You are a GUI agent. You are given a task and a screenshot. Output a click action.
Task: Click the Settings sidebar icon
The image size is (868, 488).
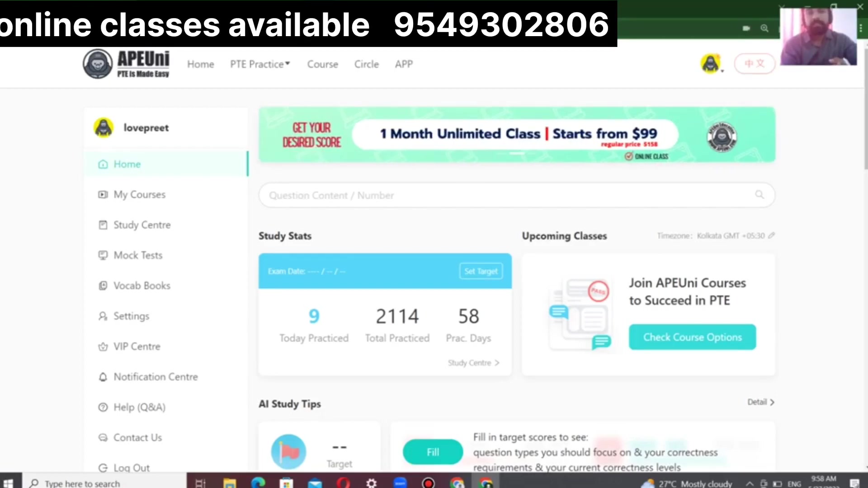click(x=103, y=316)
